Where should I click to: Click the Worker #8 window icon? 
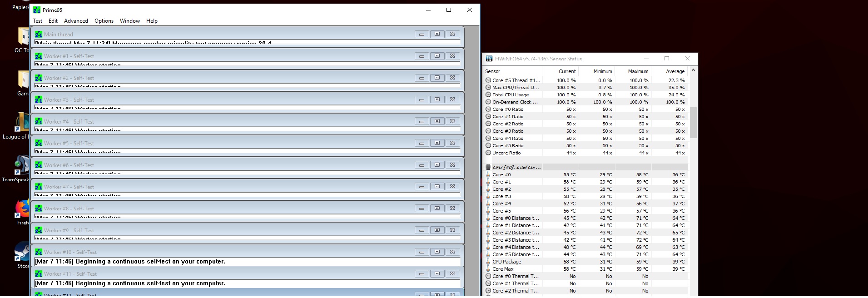coord(39,209)
